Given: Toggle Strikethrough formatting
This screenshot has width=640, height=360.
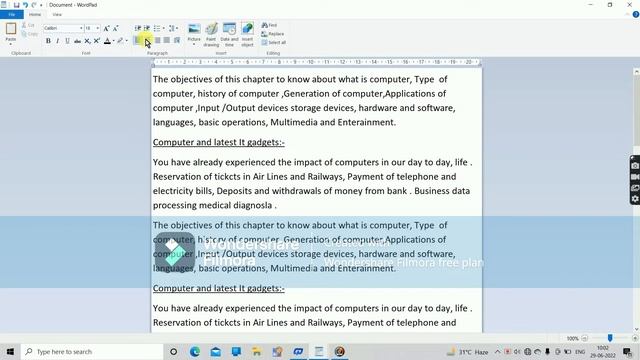Looking at the screenshot, I should pos(77,41).
